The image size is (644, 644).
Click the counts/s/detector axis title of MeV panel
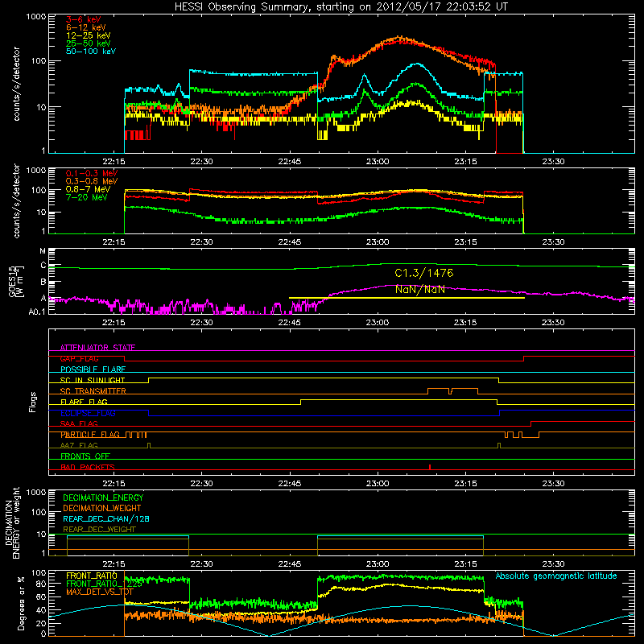16,200
